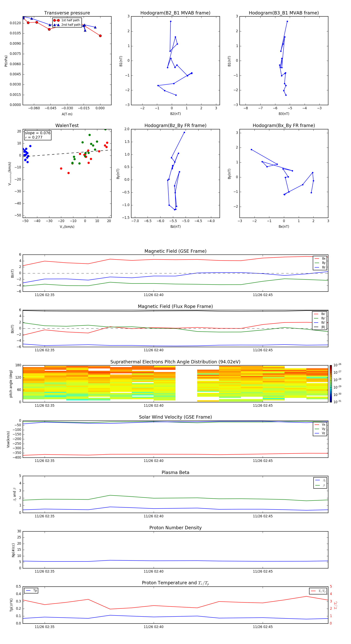
Task: Click the 'B2(nT)' x-axis label
Action: tap(175, 114)
